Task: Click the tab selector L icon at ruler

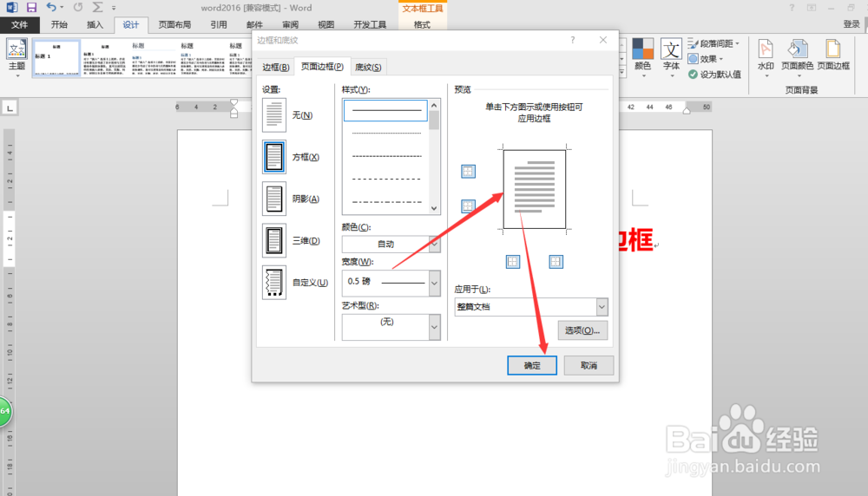Action: [10, 108]
